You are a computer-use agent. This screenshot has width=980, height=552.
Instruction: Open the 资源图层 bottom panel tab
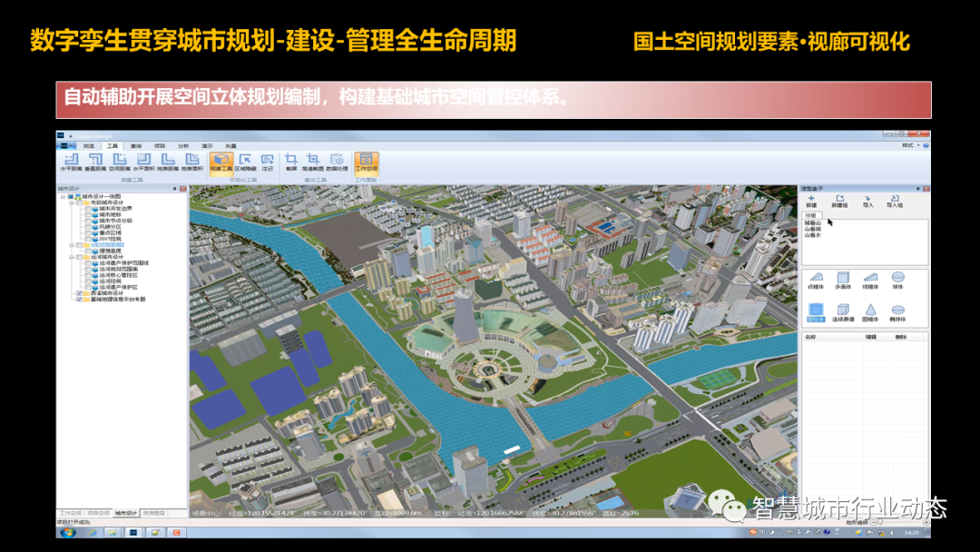tap(153, 513)
